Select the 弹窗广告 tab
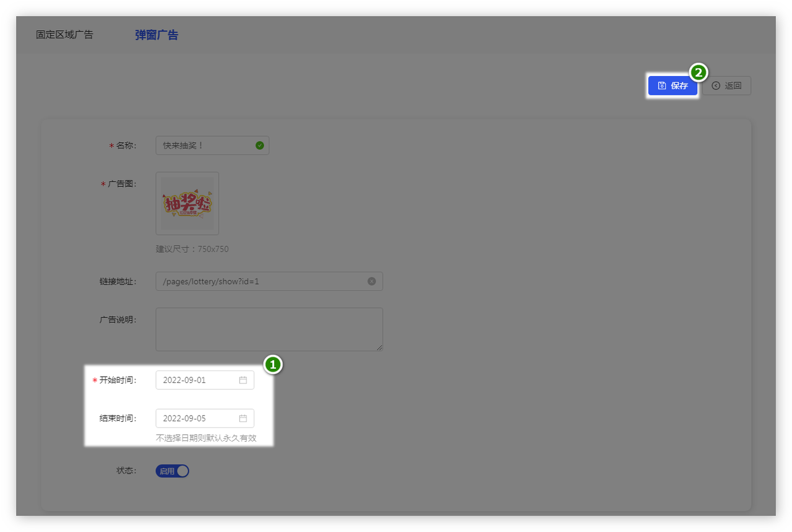Viewport: 792px width, 532px height. pos(157,35)
